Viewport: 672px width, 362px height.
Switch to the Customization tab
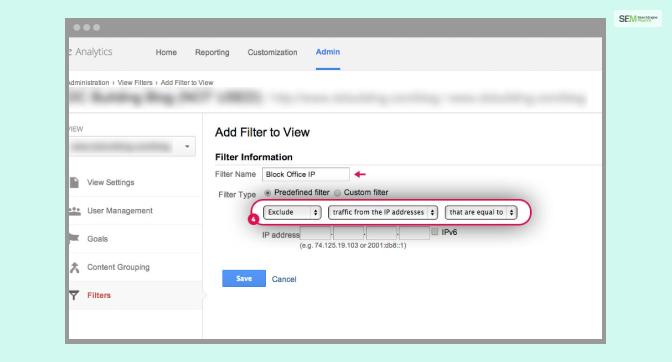tap(272, 52)
